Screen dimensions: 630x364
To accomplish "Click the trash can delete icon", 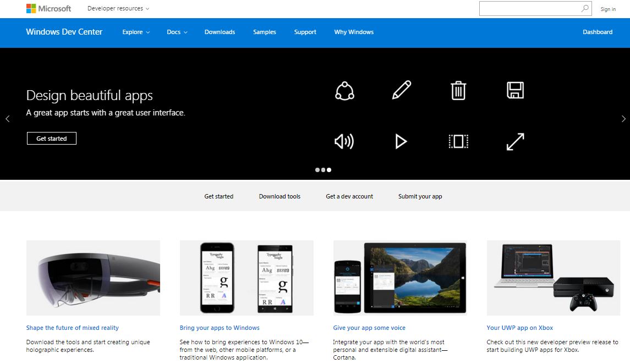I will (x=458, y=90).
